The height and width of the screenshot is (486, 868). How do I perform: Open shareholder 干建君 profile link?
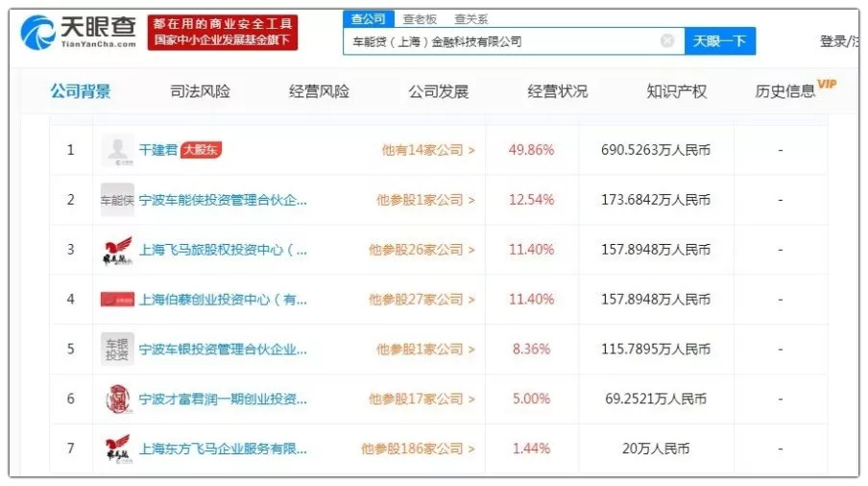tap(157, 150)
